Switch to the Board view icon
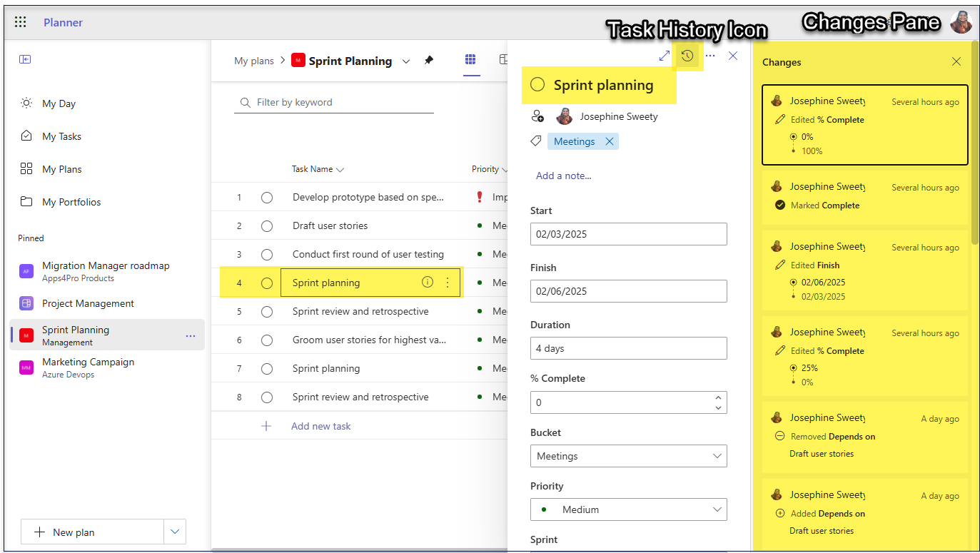 pos(502,61)
